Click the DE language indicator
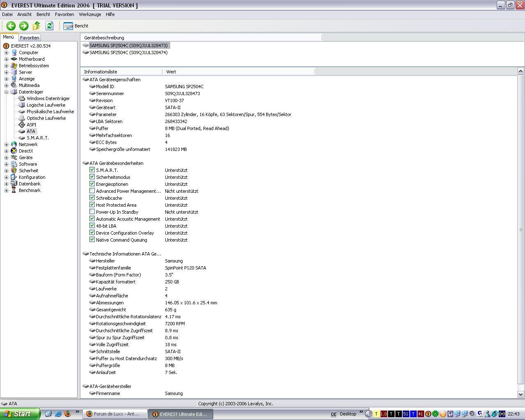Screen dimensions: 525x420 coord(333,414)
